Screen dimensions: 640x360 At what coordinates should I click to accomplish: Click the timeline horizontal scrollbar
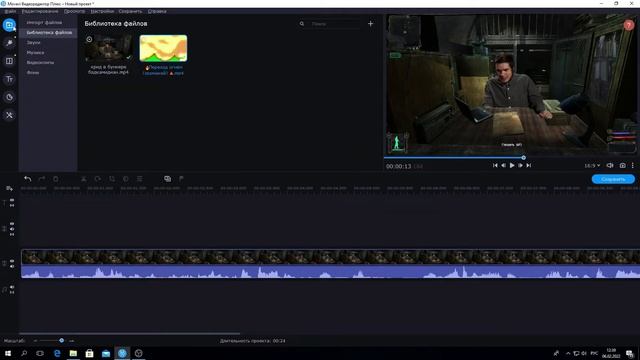tap(130, 333)
